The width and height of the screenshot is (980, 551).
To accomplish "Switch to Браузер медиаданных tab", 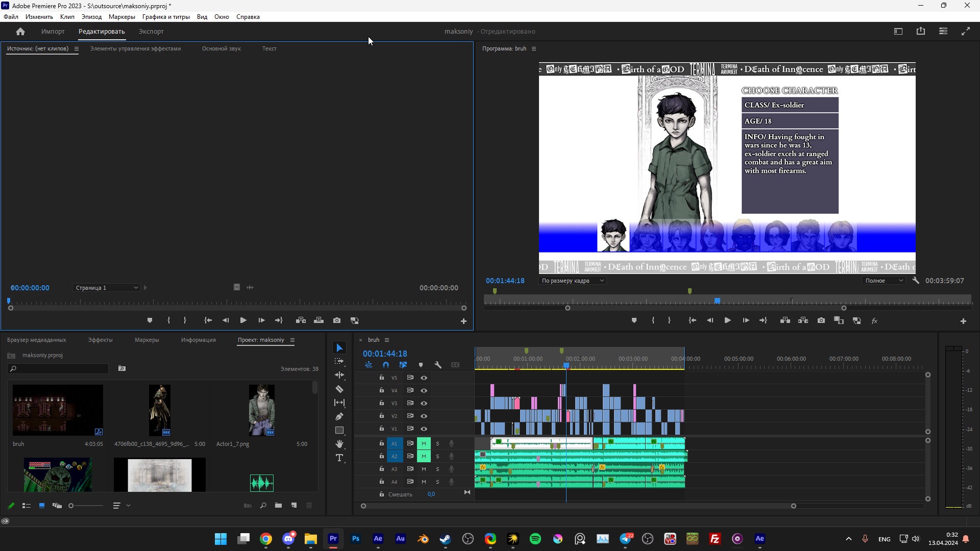I will pyautogui.click(x=37, y=340).
